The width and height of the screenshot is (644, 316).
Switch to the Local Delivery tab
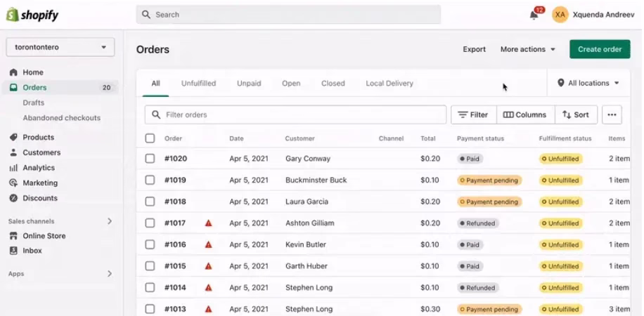pyautogui.click(x=389, y=83)
